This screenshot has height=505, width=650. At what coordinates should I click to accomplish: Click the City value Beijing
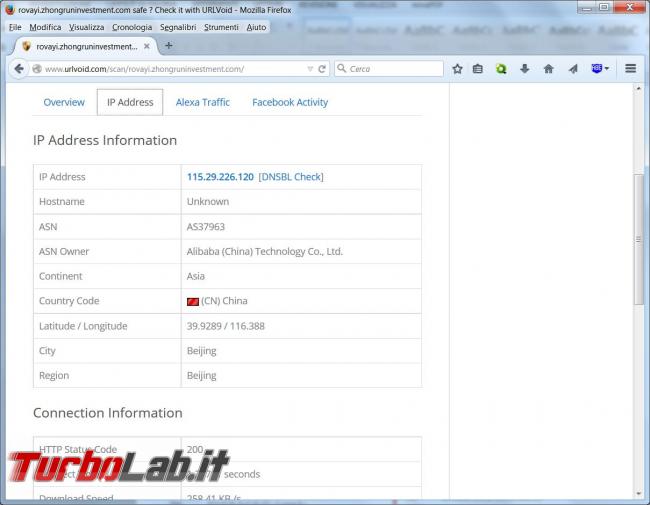(201, 351)
